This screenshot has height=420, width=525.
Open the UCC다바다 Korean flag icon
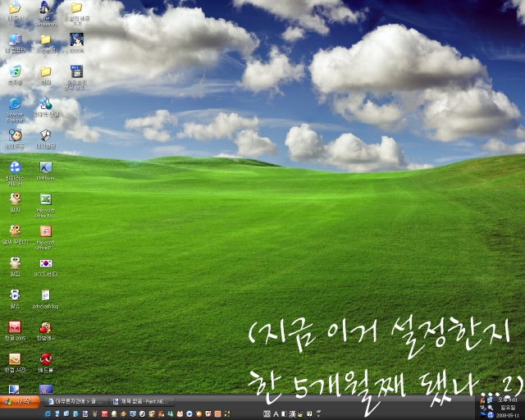[46, 263]
